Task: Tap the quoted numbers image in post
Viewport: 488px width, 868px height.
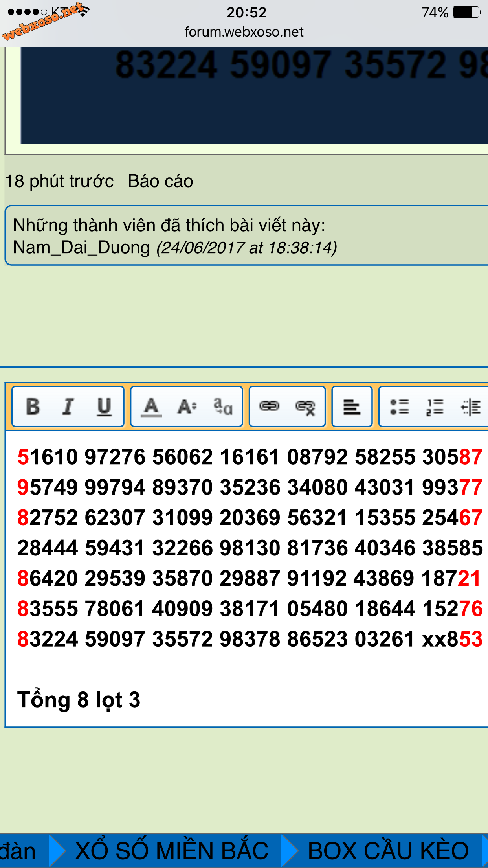Action: click(254, 96)
